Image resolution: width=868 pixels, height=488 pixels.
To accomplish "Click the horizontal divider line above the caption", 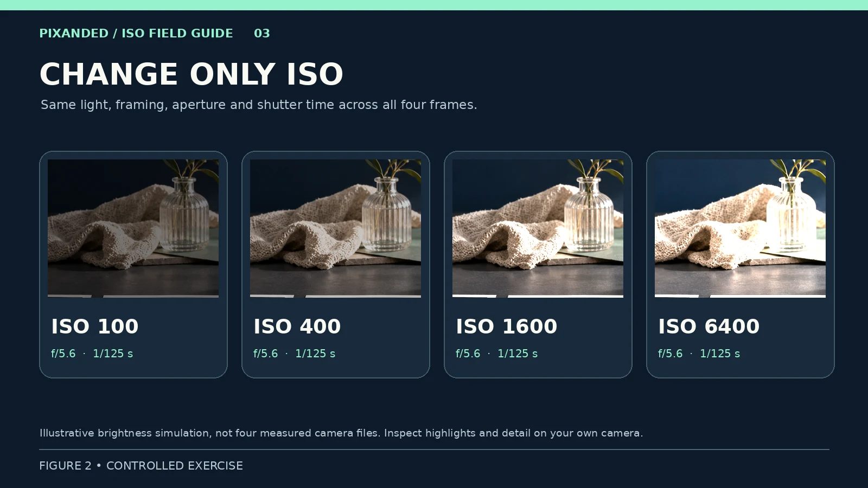I will (434, 450).
